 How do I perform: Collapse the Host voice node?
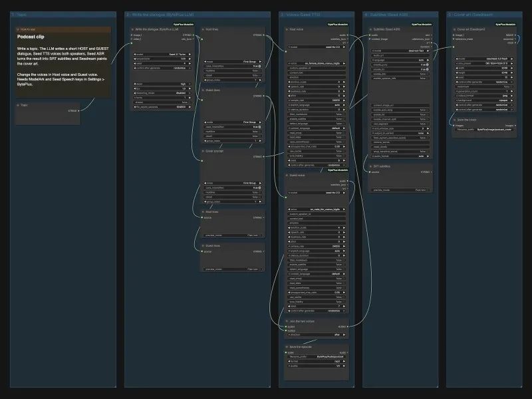click(x=287, y=29)
